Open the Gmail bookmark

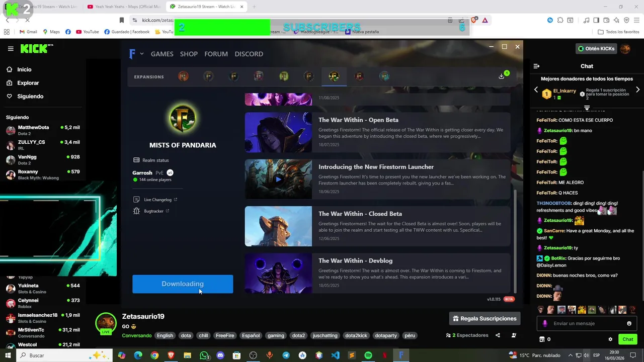click(x=28, y=32)
